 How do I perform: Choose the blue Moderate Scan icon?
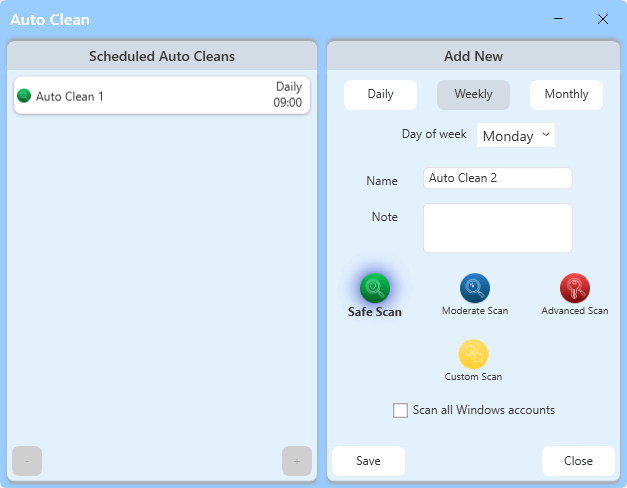tap(474, 288)
